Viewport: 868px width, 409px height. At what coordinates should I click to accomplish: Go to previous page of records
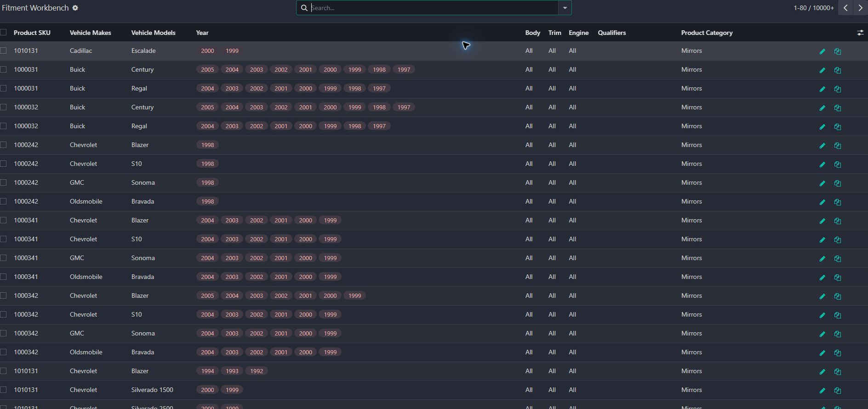845,8
